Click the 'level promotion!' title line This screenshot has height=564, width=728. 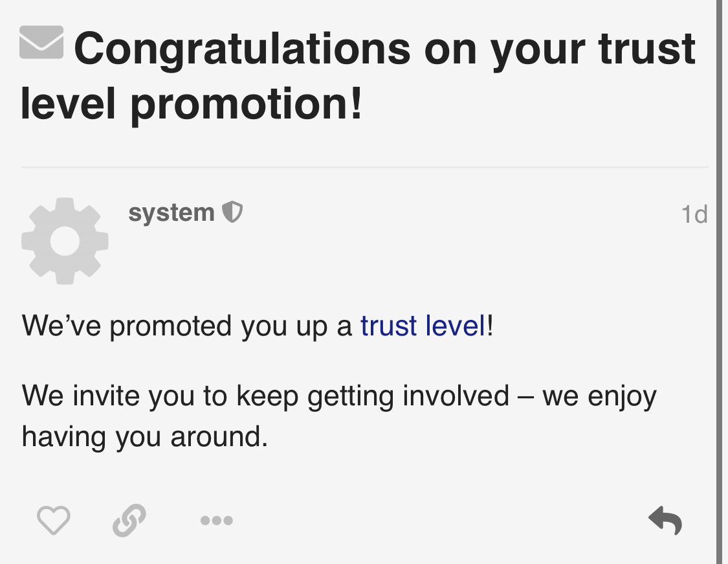point(192,104)
